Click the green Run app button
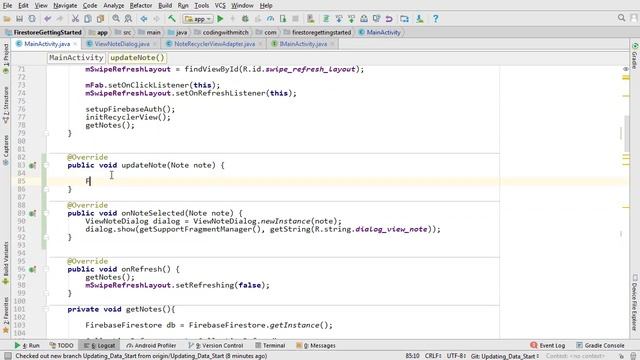 pyautogui.click(x=220, y=19)
